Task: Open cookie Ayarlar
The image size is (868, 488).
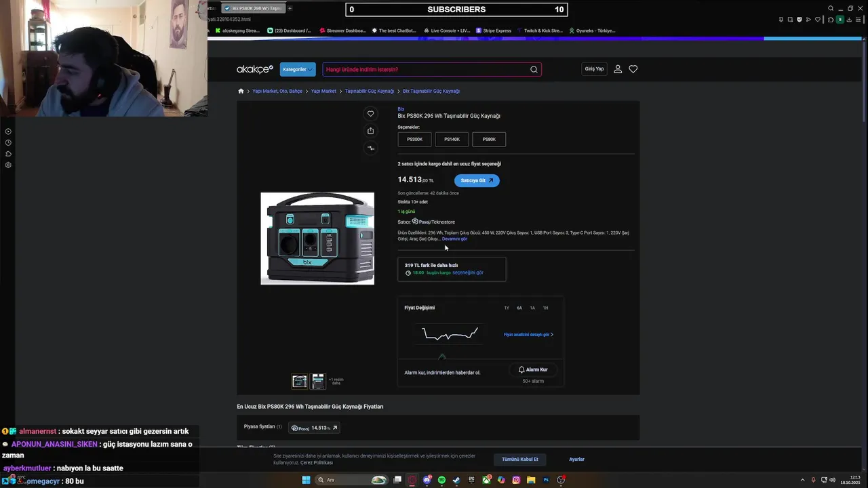Action: (x=576, y=460)
